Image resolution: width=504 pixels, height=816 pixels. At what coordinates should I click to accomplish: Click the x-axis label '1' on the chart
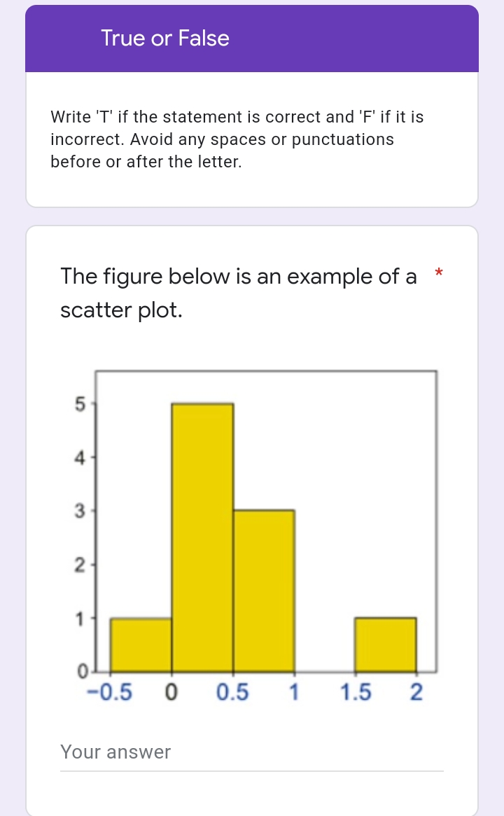293,691
